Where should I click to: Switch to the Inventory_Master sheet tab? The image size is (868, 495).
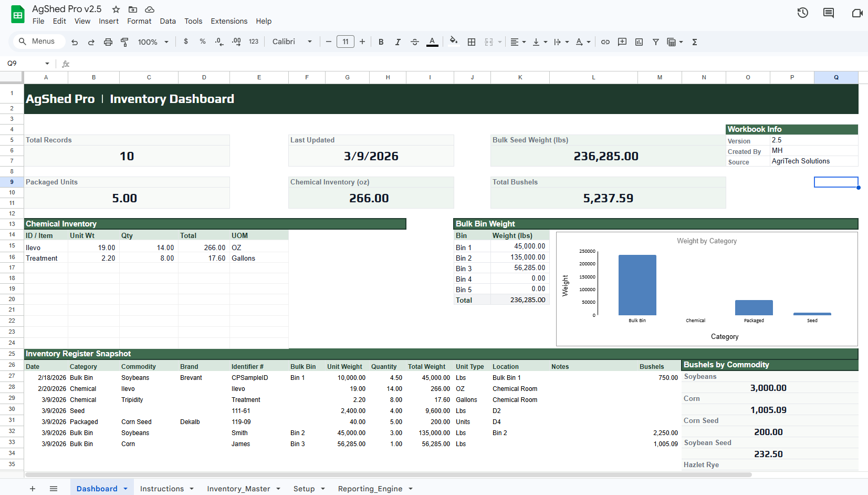point(239,489)
